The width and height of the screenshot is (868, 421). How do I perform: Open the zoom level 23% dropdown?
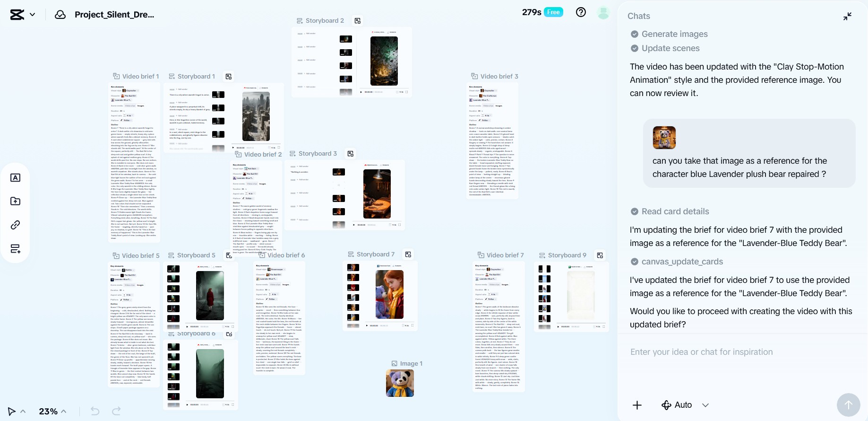point(52,411)
